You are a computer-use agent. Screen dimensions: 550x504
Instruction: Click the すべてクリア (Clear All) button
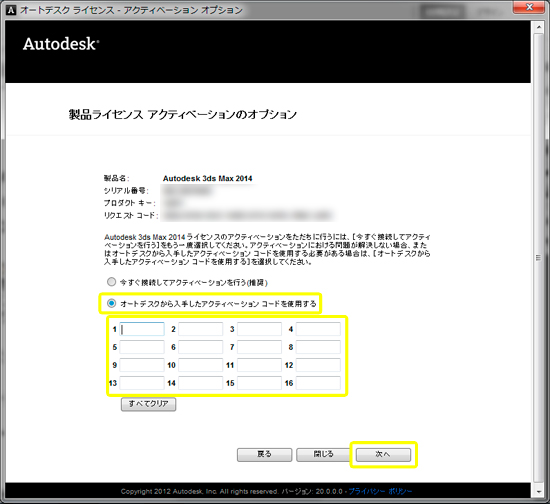pos(148,404)
